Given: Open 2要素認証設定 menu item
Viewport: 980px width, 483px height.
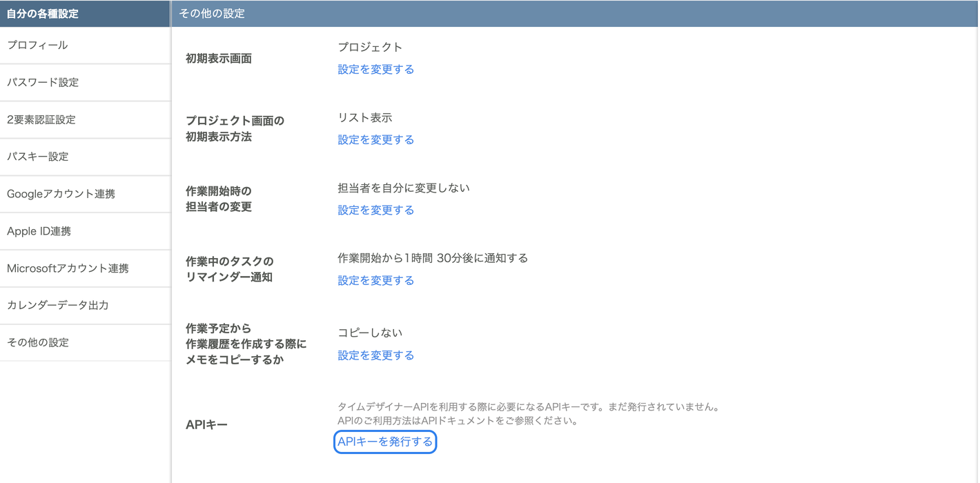Looking at the screenshot, I should 85,120.
